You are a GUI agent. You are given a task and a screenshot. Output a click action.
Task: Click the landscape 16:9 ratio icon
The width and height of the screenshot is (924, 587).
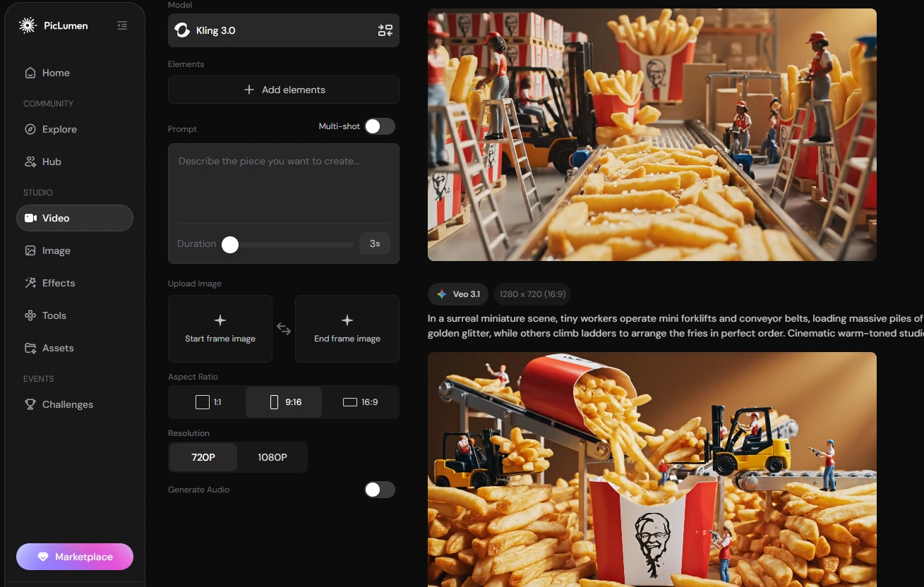coord(350,402)
